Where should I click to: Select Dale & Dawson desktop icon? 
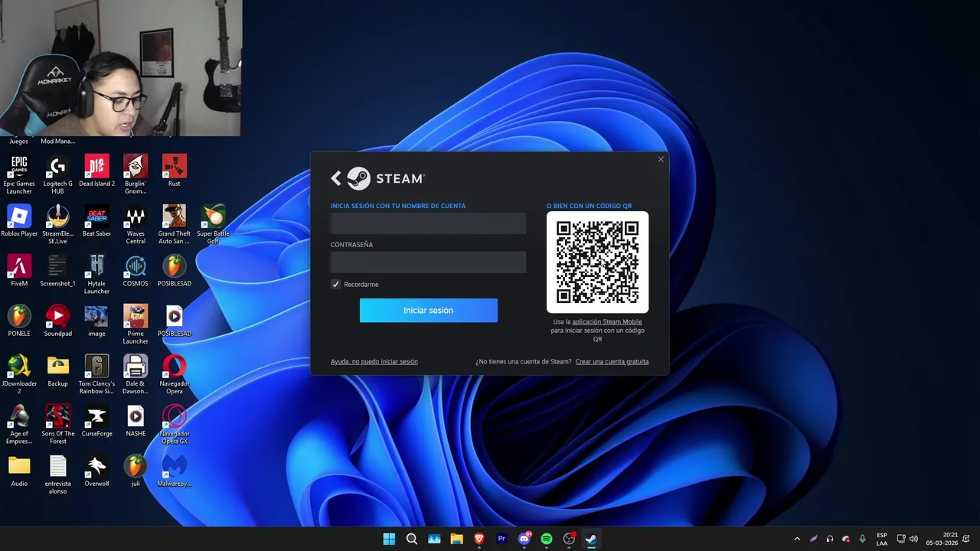pos(136,375)
